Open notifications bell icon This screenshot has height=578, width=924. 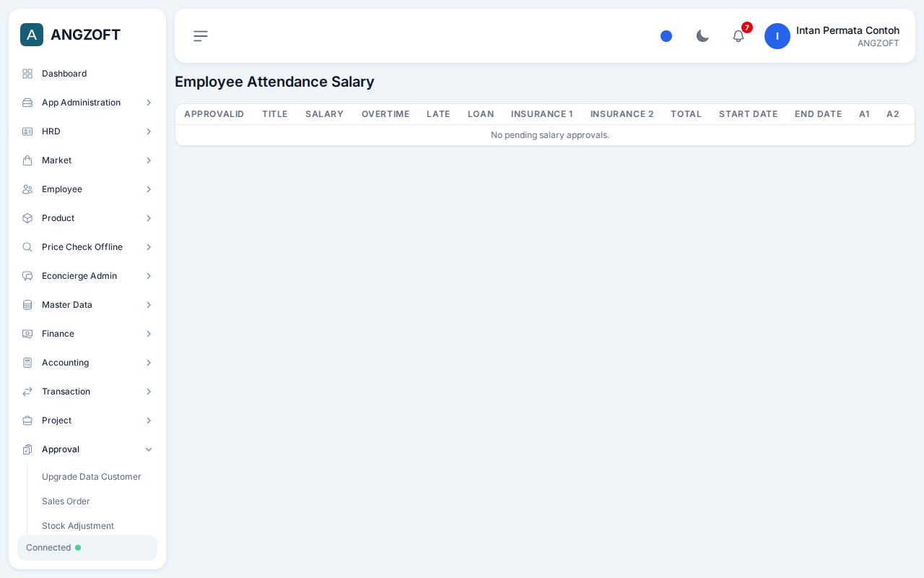click(738, 36)
